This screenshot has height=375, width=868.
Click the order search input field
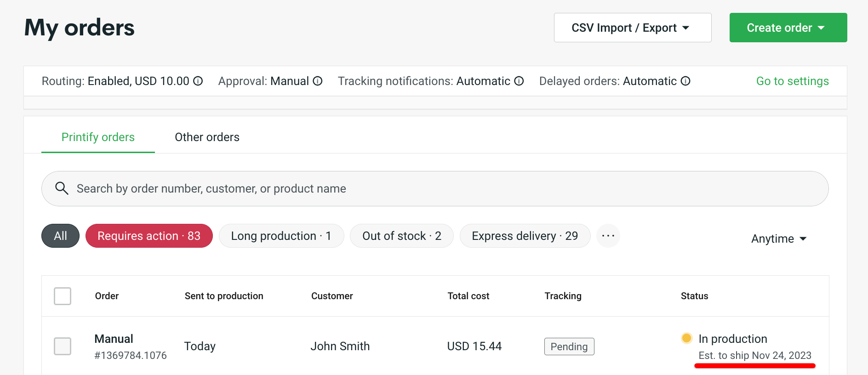(441, 188)
